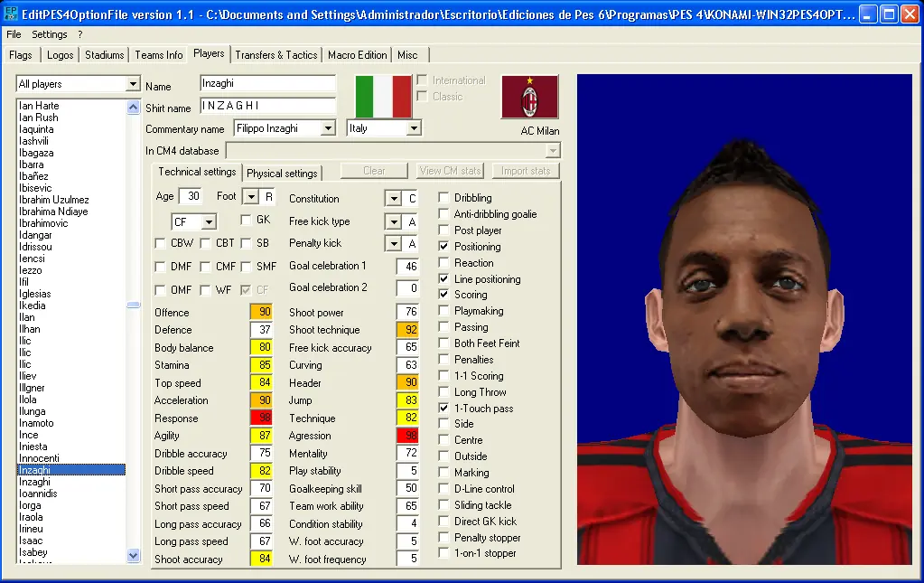The width and height of the screenshot is (924, 583).
Task: Click the player face preview image
Action: coord(744,319)
